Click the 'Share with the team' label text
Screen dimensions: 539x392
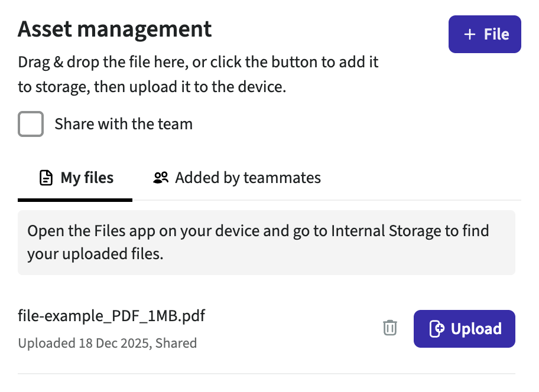pos(124,125)
